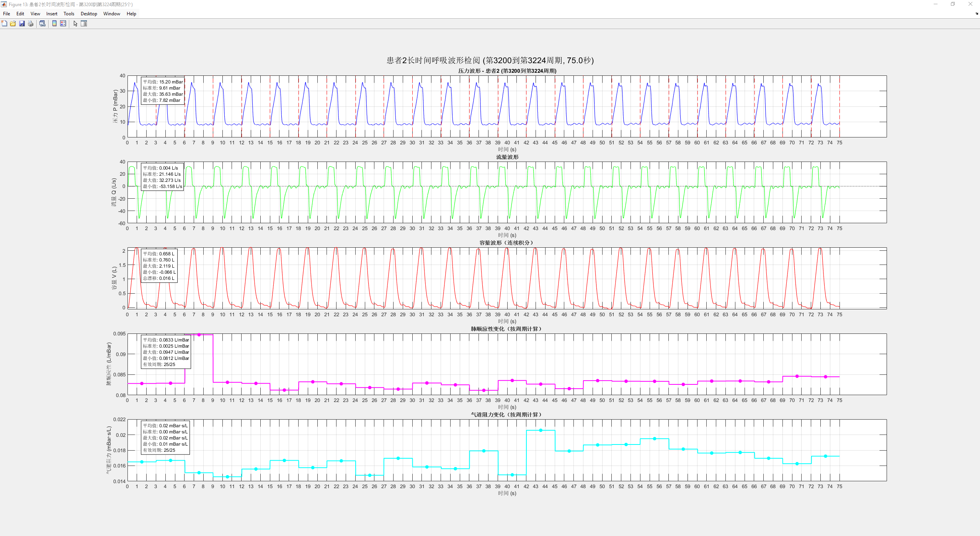Click the 流量 Q (L/s) y-axis label
980x536 pixels.
(114, 192)
